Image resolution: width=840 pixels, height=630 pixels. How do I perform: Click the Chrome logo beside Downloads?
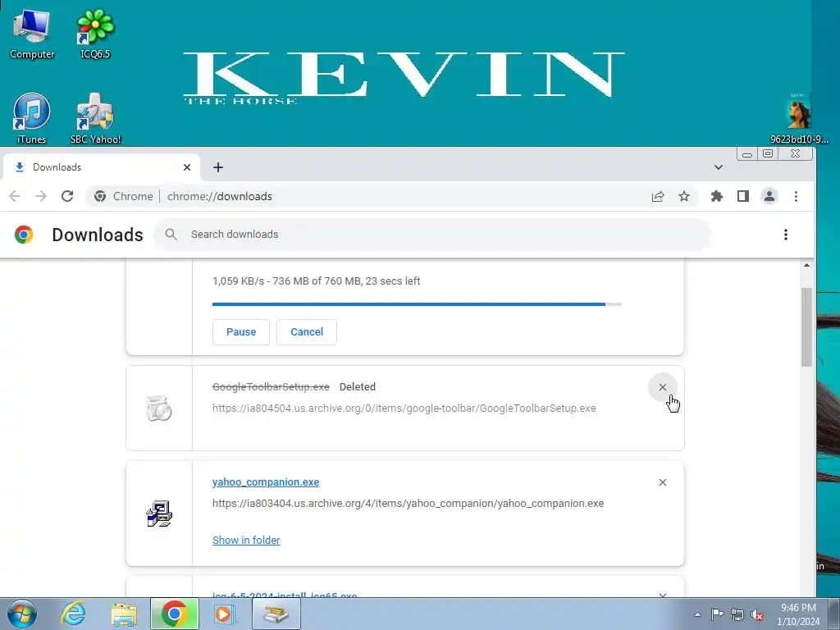(24, 235)
